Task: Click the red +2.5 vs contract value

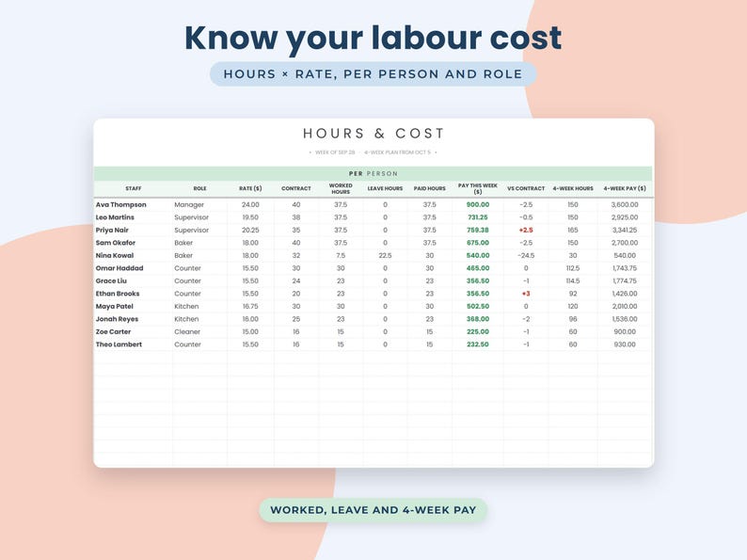Action: (x=526, y=231)
